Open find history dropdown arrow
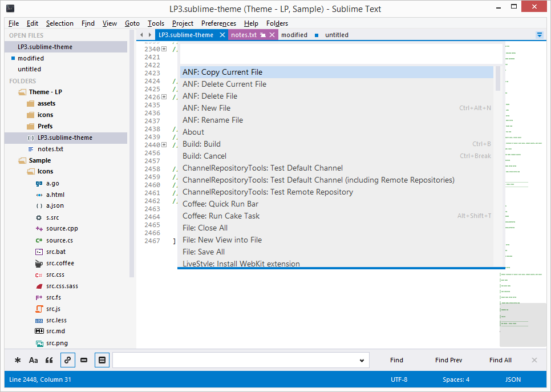The height and width of the screenshot is (392, 551). (x=362, y=361)
